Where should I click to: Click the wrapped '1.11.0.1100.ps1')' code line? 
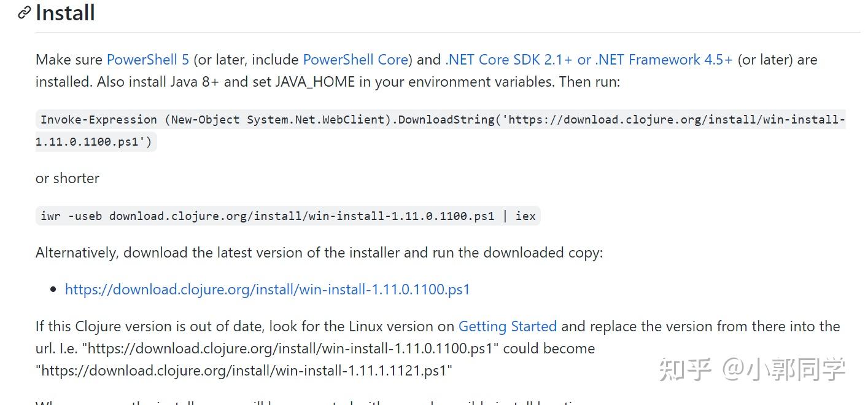point(96,141)
